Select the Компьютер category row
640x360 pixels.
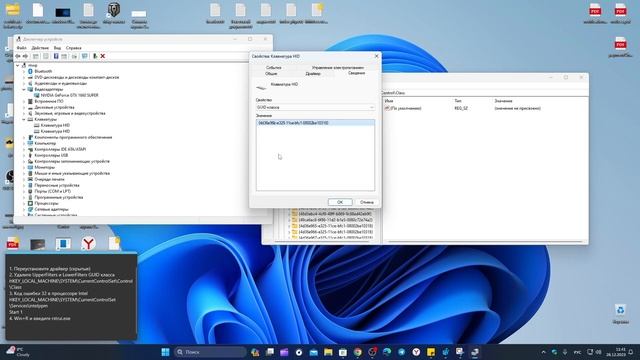[45, 143]
